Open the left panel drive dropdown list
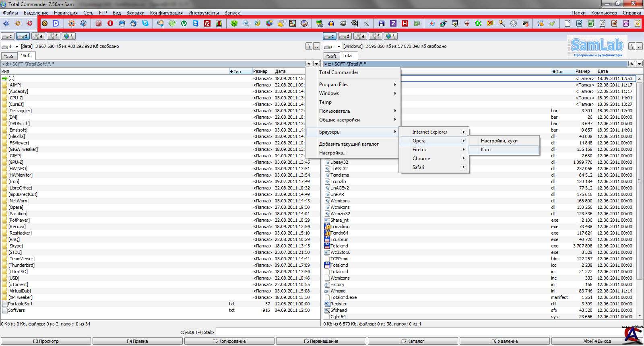 17,47
